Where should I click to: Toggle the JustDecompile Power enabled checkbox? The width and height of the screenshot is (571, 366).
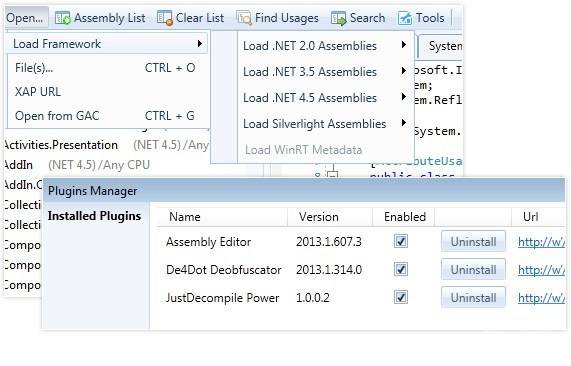point(401,298)
